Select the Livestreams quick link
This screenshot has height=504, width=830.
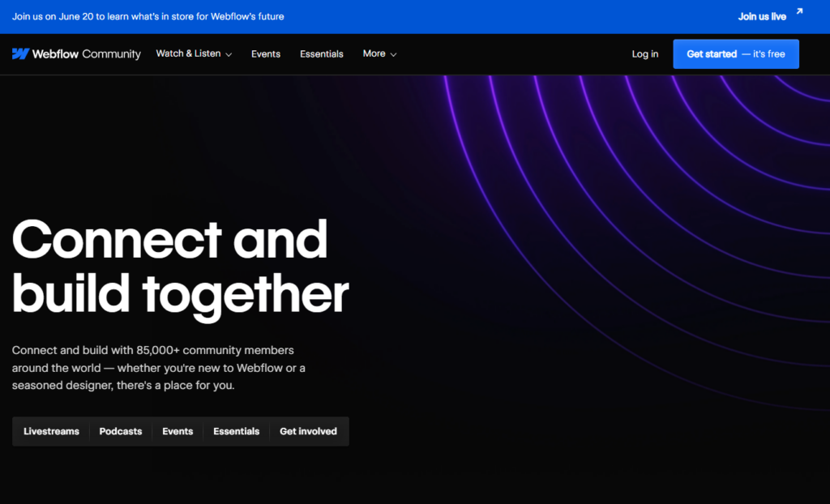click(51, 431)
